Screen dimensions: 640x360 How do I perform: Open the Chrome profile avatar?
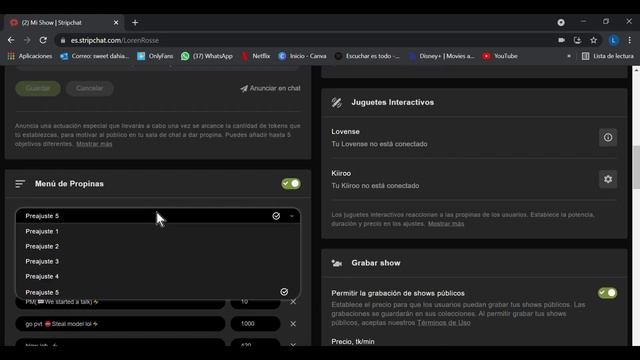click(613, 40)
